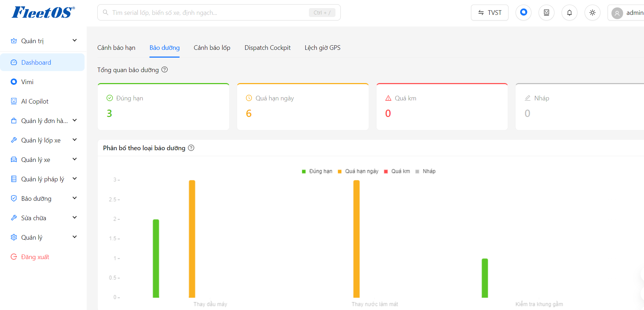The image size is (644, 310).
Task: Expand Quản trị menu chevron
Action: (x=75, y=40)
